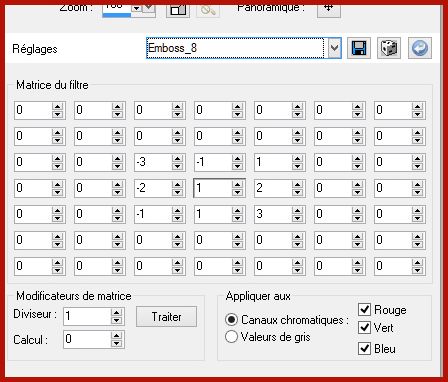Image resolution: width=448 pixels, height=382 pixels.
Task: Click the matrix cell containing -2
Action: [153, 188]
